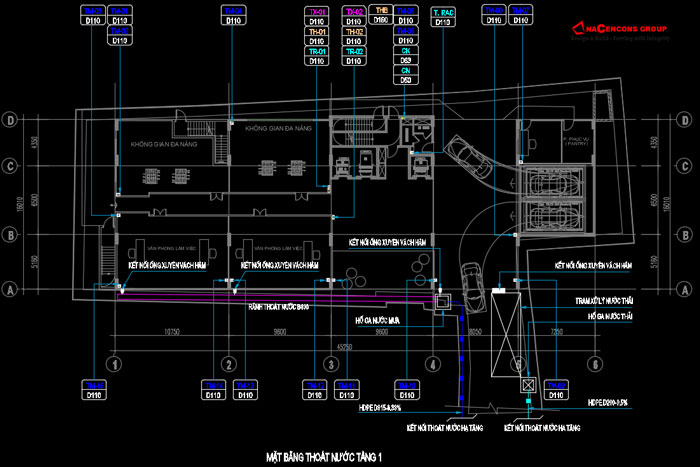Select the T. RÁC pipe tag
The image size is (700, 467).
pos(441,16)
